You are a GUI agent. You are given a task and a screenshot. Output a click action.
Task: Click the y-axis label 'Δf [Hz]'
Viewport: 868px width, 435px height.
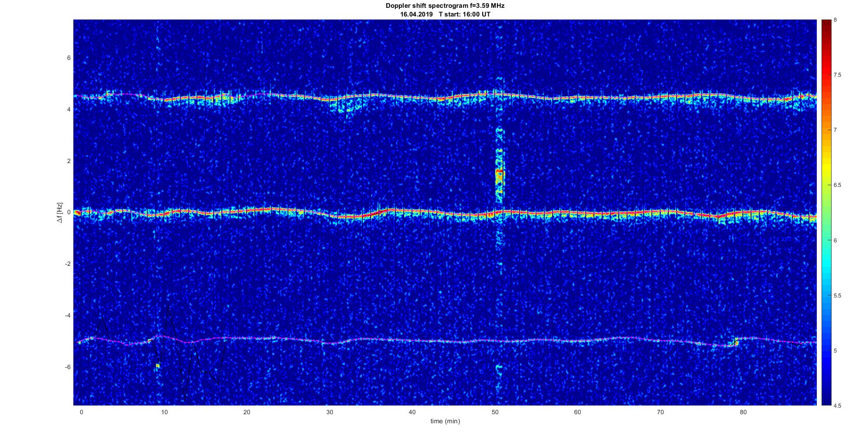(x=60, y=213)
